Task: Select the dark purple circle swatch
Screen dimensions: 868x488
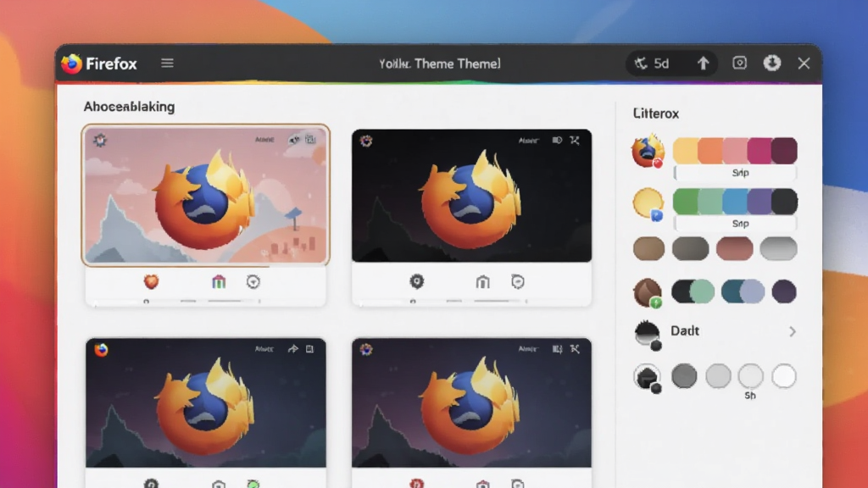Action: click(784, 291)
